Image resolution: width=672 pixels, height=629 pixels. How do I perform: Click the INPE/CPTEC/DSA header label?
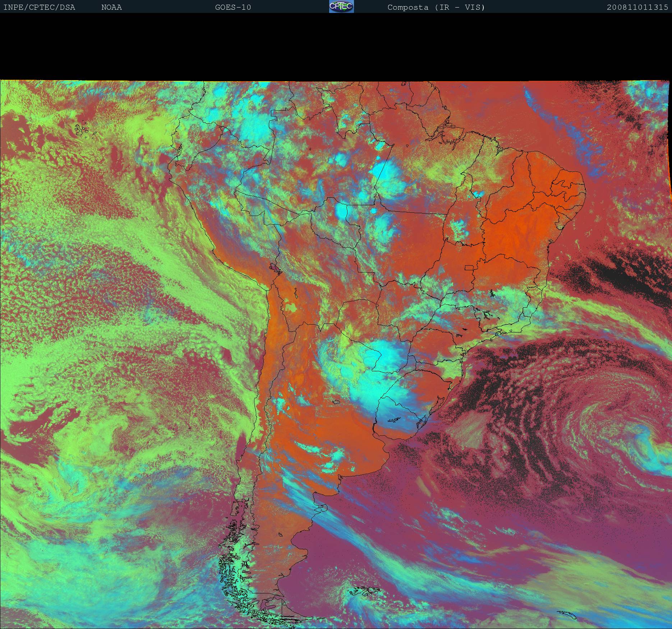coord(39,7)
